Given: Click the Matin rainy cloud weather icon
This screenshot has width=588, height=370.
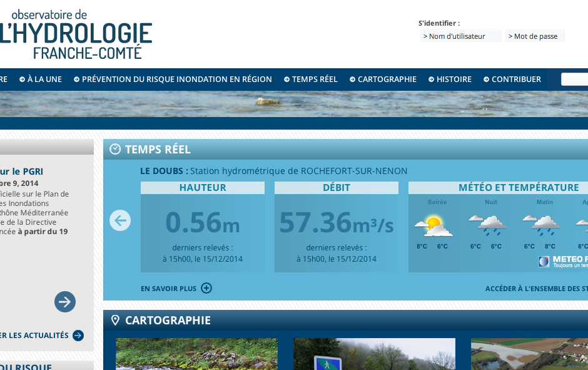Looking at the screenshot, I should click(x=540, y=225).
